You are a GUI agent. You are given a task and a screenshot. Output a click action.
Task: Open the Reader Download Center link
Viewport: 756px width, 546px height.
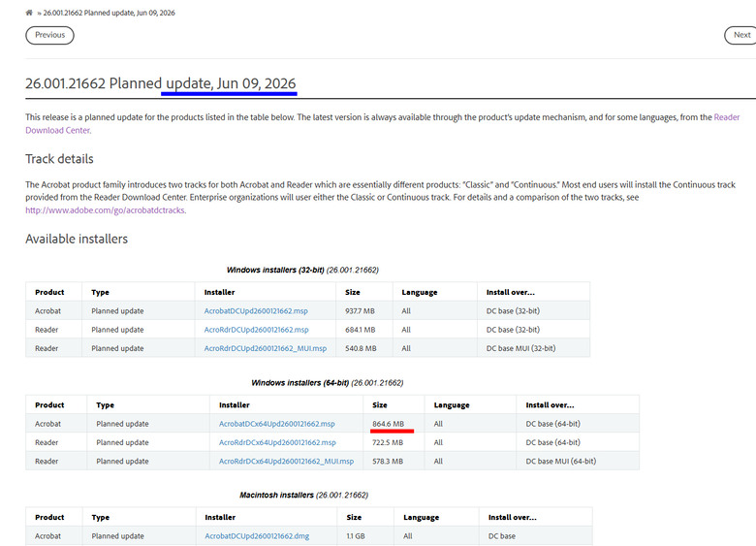[727, 117]
